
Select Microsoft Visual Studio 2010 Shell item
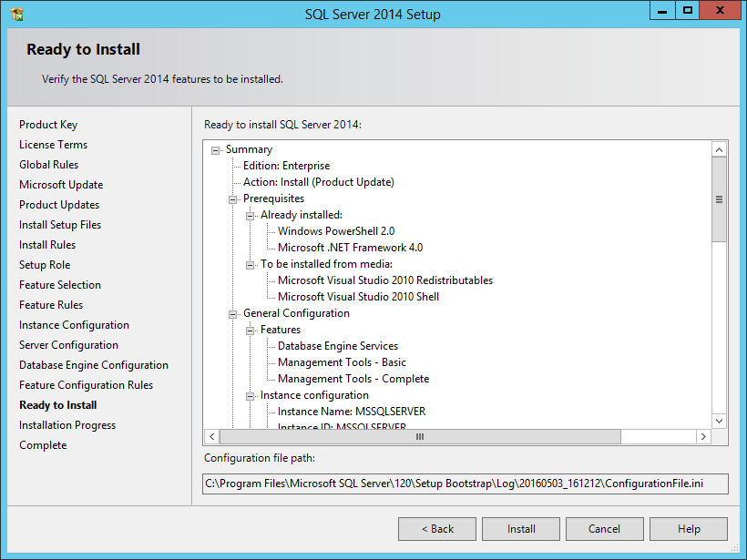click(358, 297)
